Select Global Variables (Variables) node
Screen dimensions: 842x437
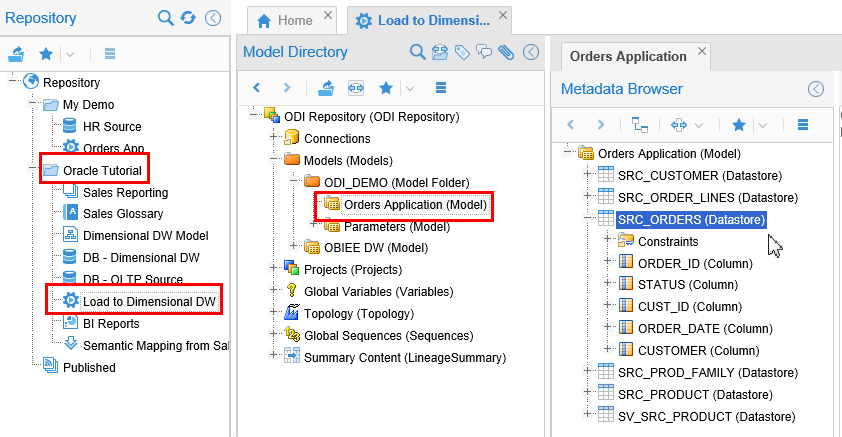(x=378, y=292)
